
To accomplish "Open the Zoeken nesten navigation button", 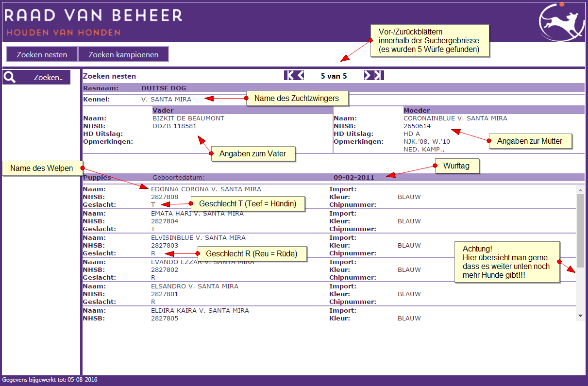I will 42,54.
